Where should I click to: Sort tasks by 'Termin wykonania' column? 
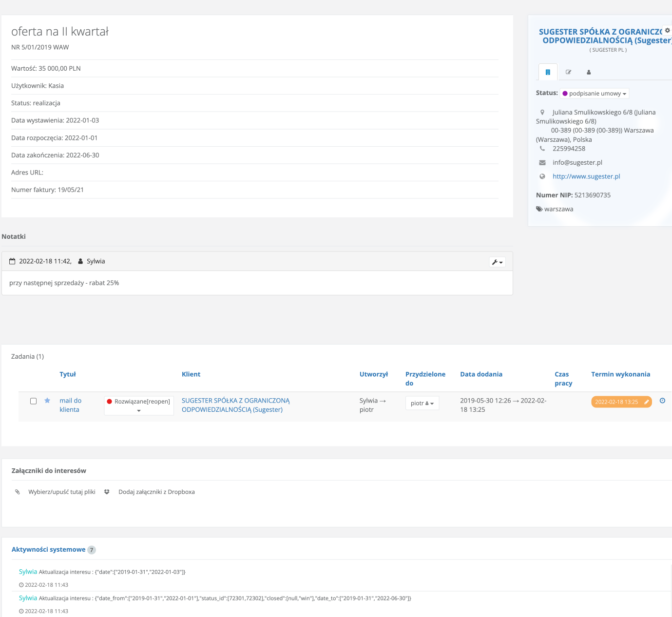[x=620, y=374]
